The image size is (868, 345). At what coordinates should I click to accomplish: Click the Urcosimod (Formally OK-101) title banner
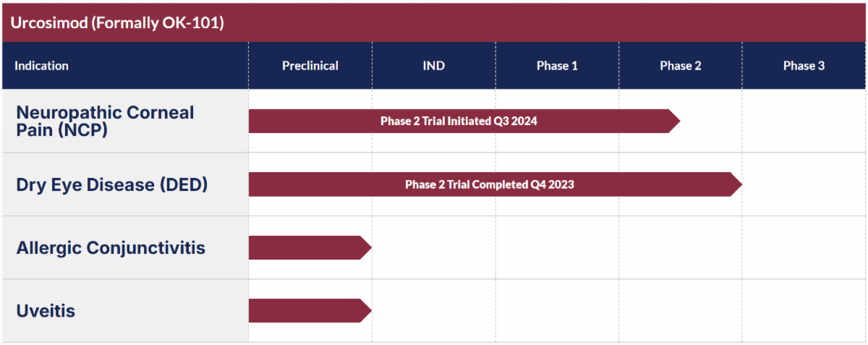(434, 22)
